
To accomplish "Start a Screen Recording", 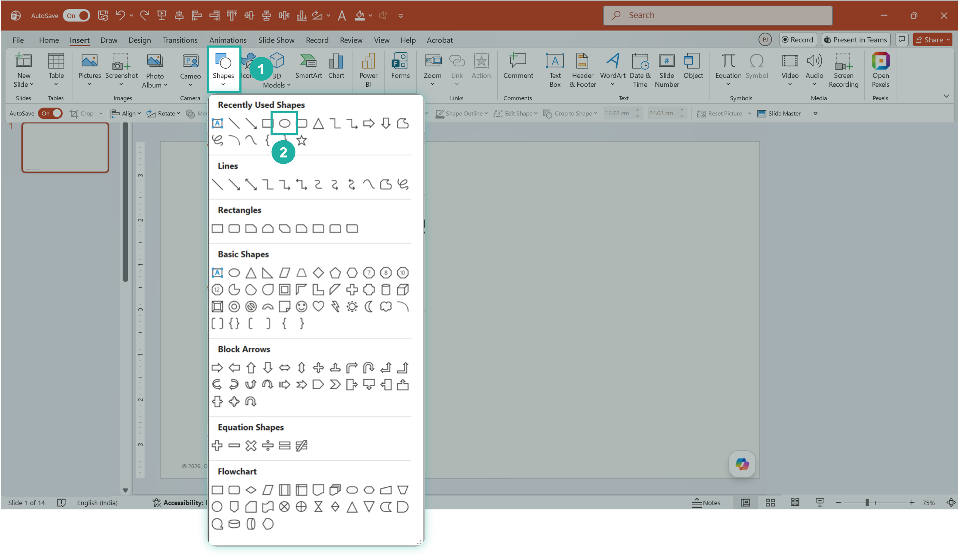I will (x=843, y=70).
